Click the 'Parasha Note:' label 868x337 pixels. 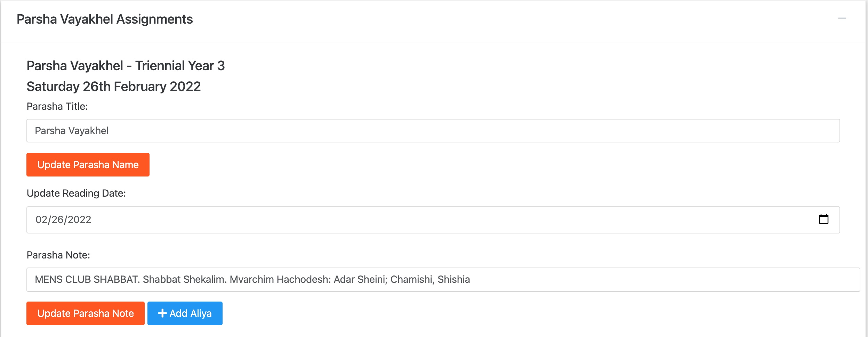[58, 255]
